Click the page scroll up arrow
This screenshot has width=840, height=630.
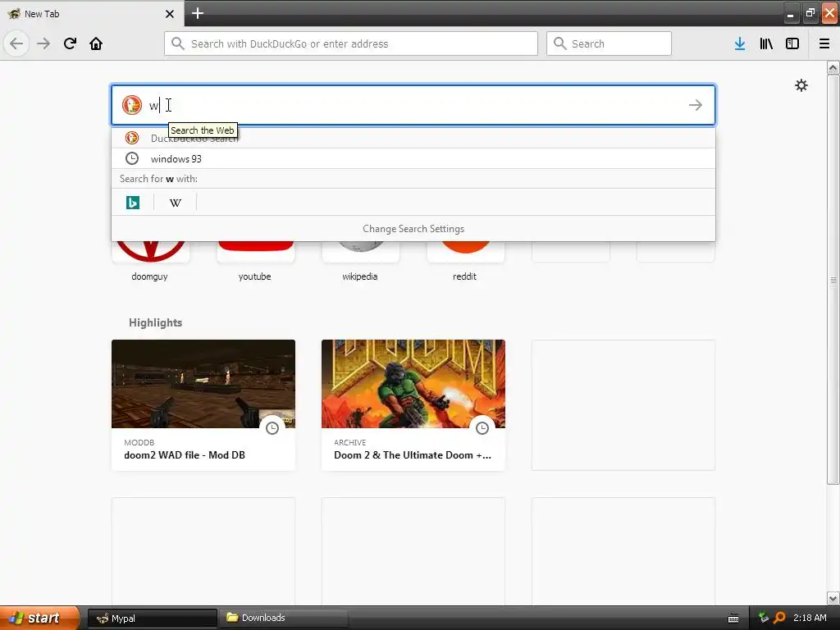833,67
